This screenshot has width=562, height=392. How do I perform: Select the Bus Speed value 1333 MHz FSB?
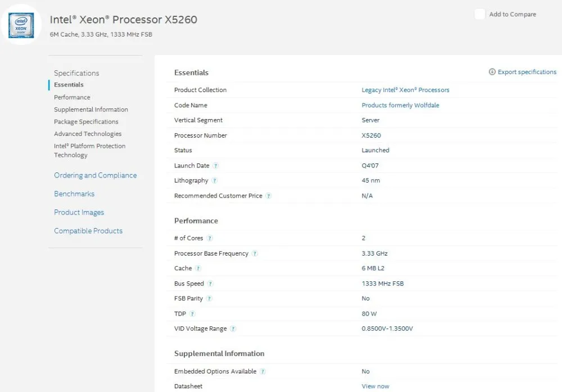click(x=382, y=284)
